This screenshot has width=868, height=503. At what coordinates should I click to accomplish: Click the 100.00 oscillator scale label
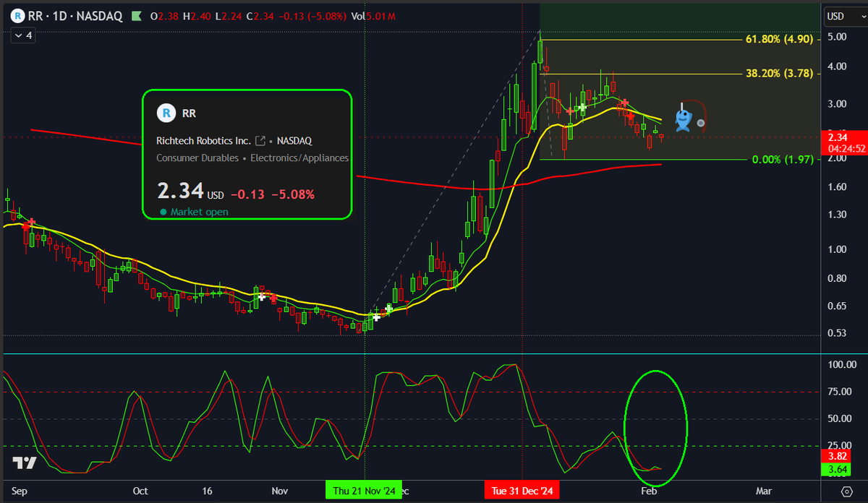click(842, 365)
